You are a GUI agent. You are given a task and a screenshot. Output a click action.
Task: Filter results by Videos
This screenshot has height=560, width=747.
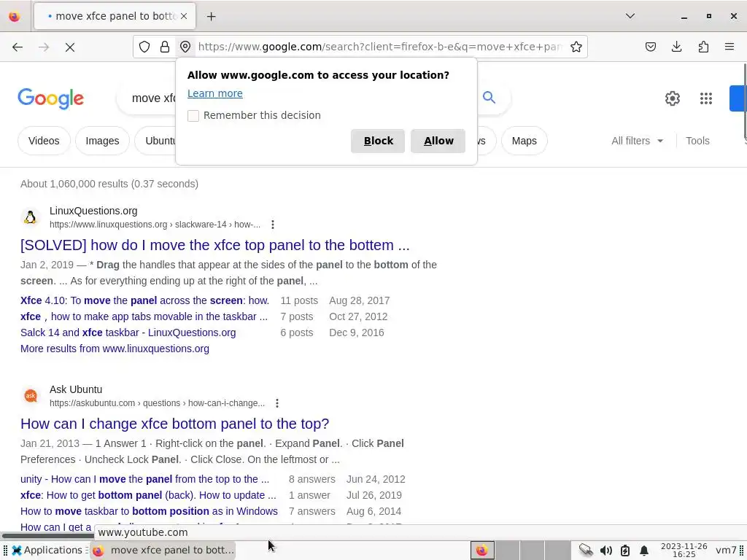coord(44,141)
